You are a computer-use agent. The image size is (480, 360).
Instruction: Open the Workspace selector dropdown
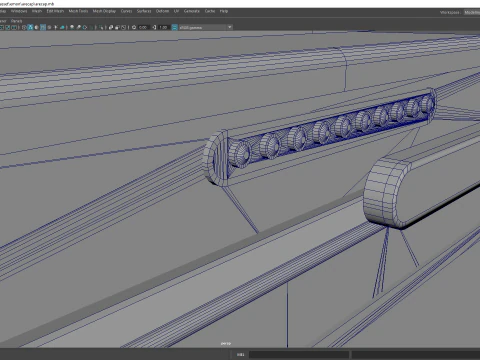472,12
